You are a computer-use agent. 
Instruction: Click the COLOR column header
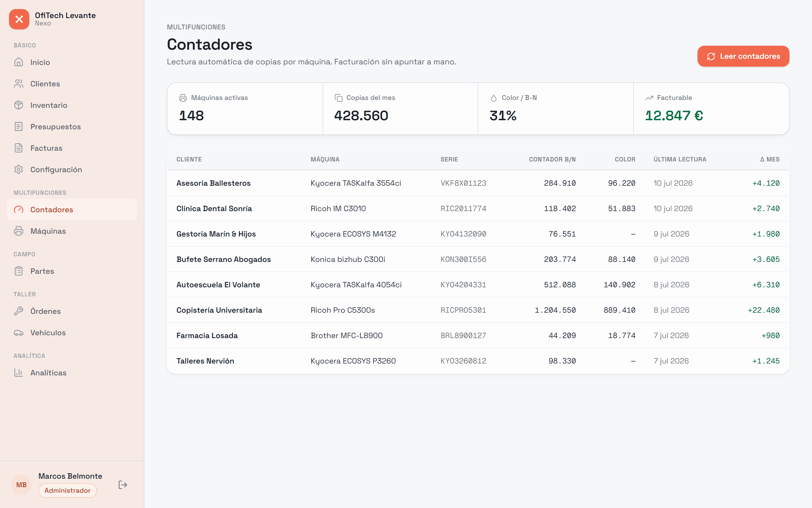pos(625,159)
